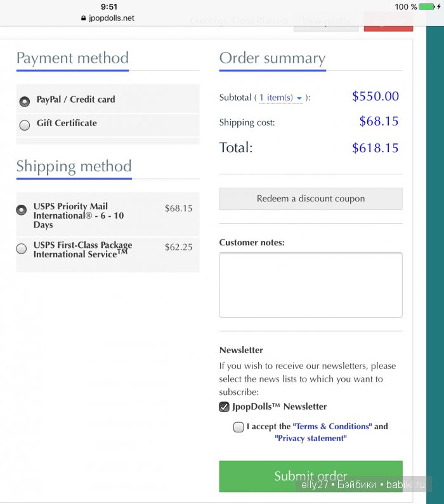Tap the battery icon in status bar

(427, 7)
